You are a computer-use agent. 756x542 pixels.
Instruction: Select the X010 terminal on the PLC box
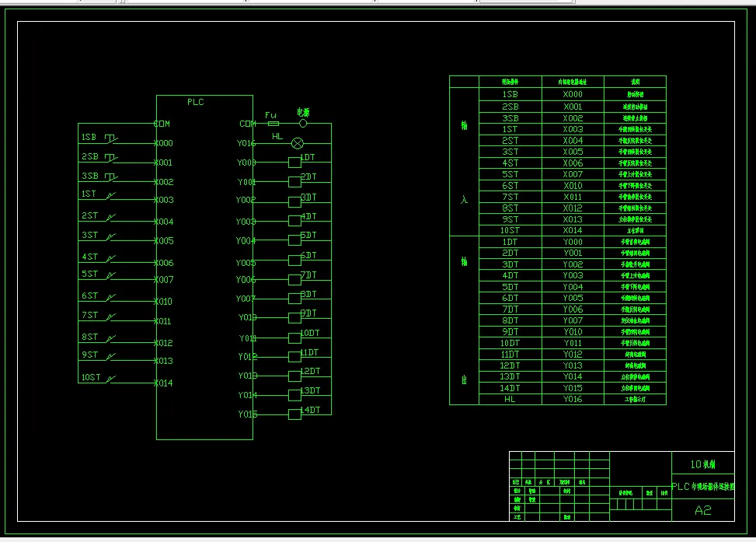pyautogui.click(x=163, y=302)
